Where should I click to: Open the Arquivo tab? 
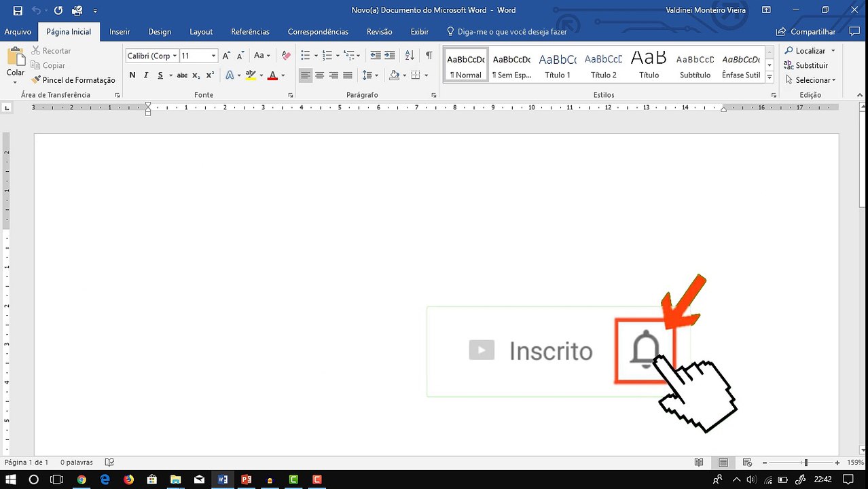click(x=18, y=31)
